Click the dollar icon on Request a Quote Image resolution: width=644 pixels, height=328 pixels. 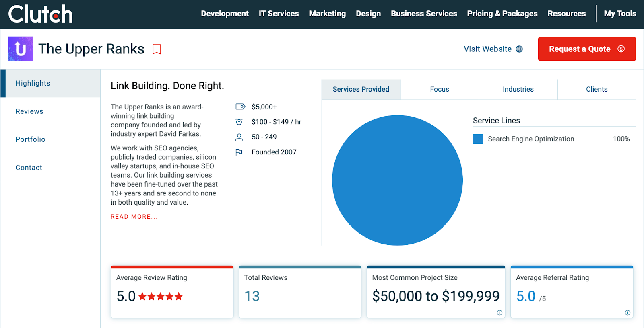coord(621,49)
